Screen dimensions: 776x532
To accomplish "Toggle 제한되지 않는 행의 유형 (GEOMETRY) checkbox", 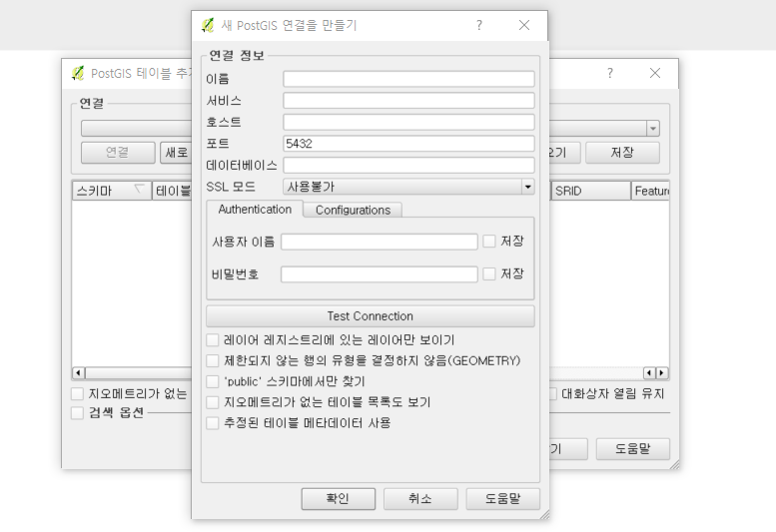I will (x=213, y=361).
